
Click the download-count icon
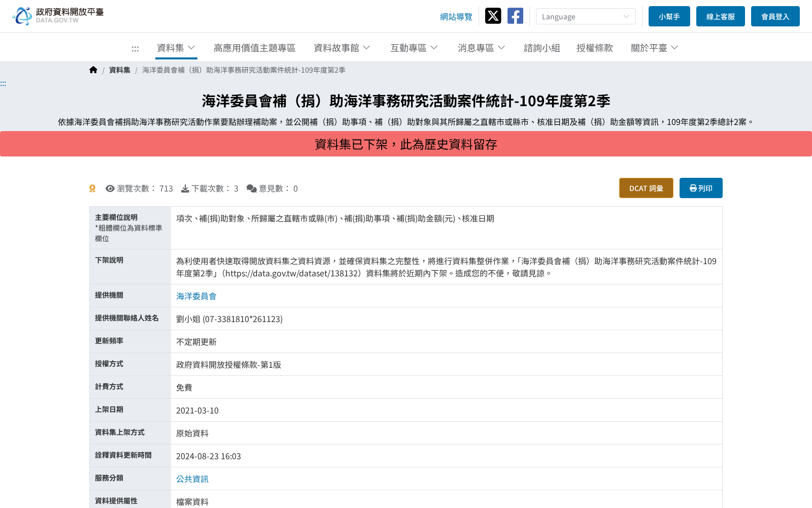(x=185, y=188)
